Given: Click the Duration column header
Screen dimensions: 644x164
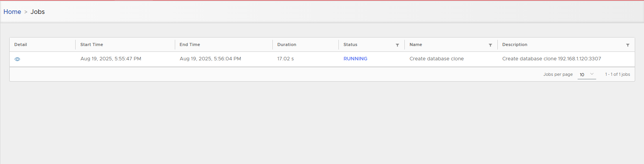Looking at the screenshot, I should point(287,44).
